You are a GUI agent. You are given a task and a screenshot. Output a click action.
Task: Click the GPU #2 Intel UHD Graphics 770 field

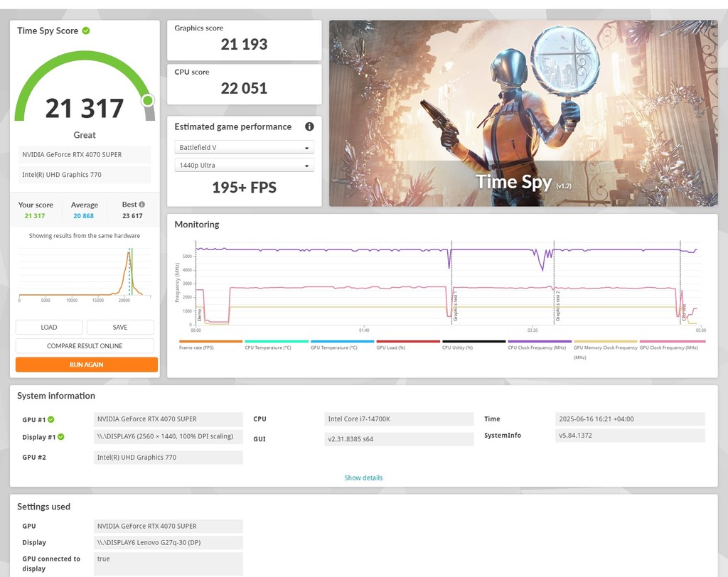168,457
